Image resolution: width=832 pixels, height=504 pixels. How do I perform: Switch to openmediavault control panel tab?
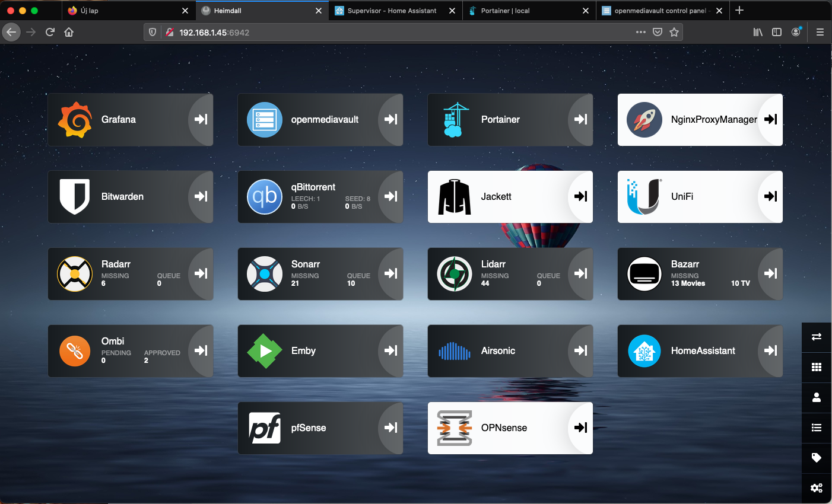(x=662, y=11)
